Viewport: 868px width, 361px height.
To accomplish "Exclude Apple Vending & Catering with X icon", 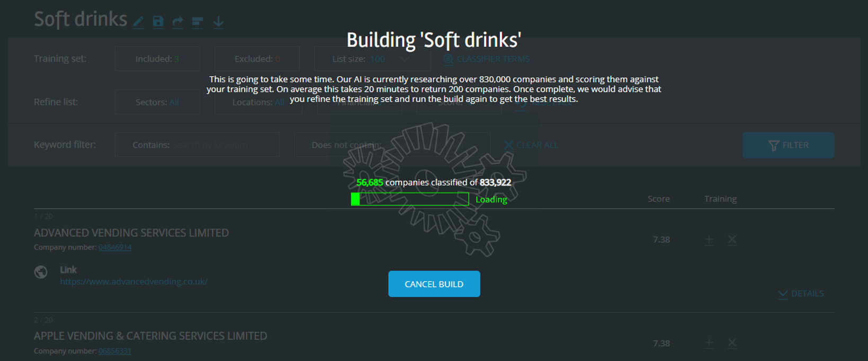I will (732, 344).
